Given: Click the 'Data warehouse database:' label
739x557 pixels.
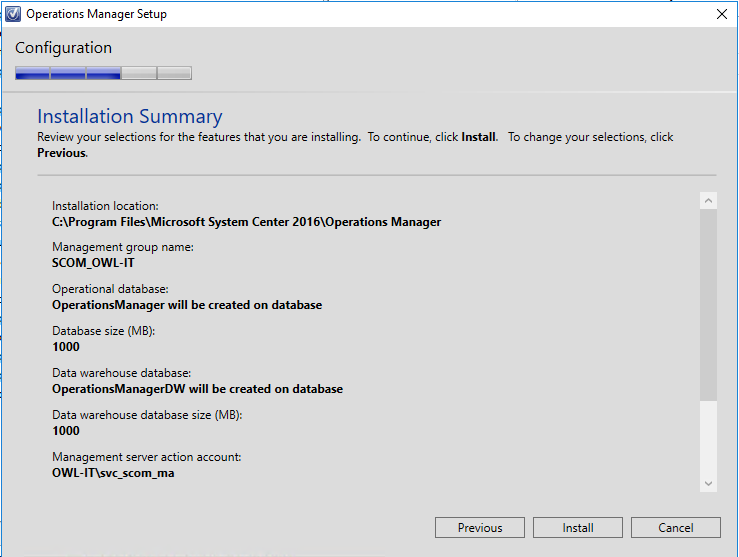Looking at the screenshot, I should (122, 373).
